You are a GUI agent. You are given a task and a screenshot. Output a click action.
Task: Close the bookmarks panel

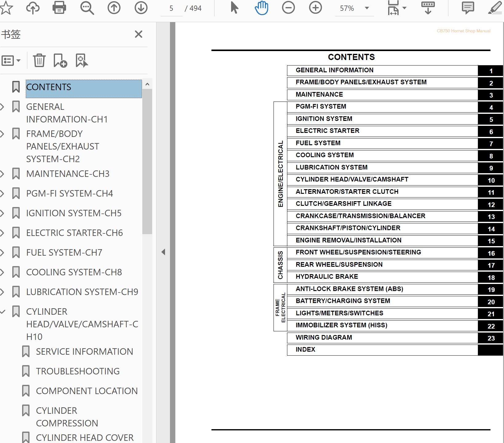tap(139, 34)
